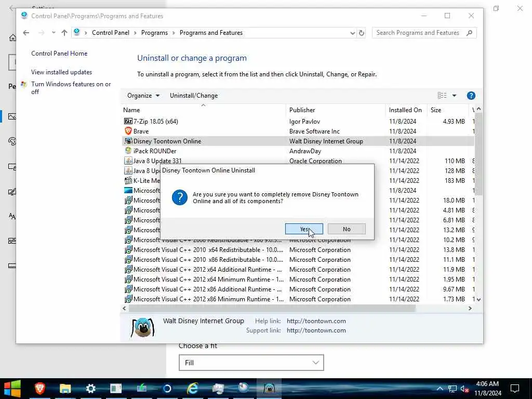Sort list by Publisher column header
532x399 pixels.
pos(336,110)
